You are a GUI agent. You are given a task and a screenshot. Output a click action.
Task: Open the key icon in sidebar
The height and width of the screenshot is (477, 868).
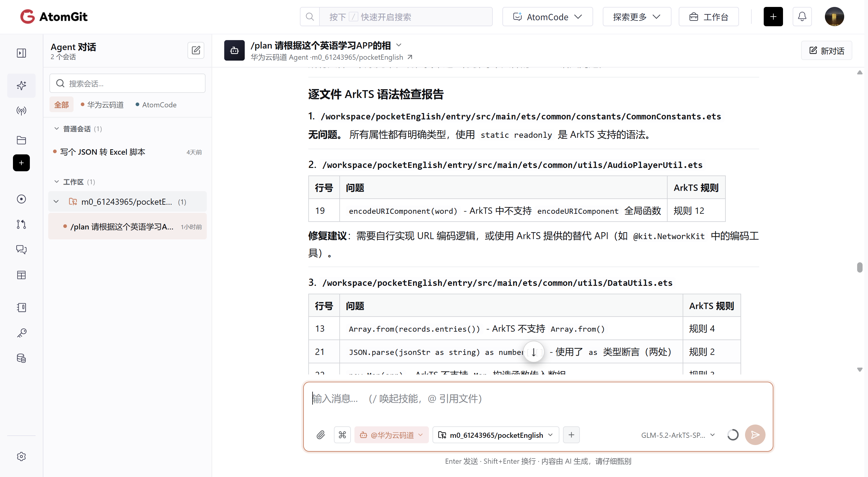click(x=21, y=333)
